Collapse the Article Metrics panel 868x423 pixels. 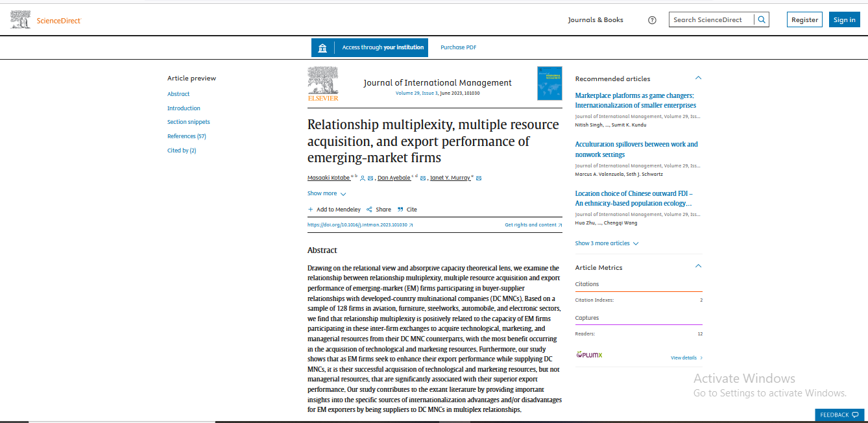tap(698, 267)
